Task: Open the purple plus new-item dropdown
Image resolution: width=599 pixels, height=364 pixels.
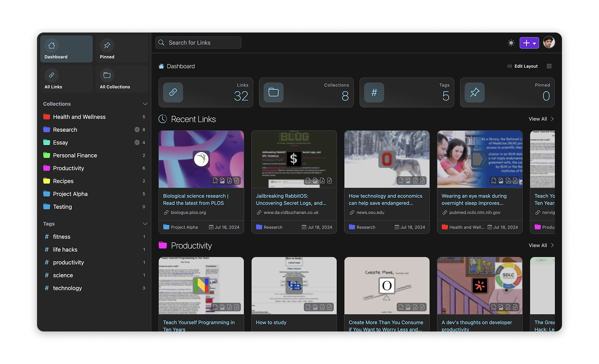Action: [529, 43]
